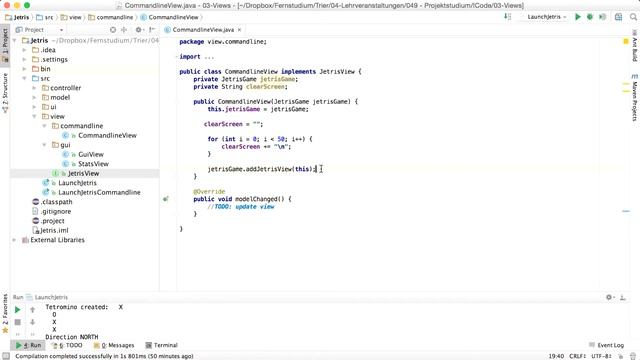Viewport: 640px width, 360px height.
Task: Open LaunchJetris run configuration dropdown
Action: coord(546,17)
